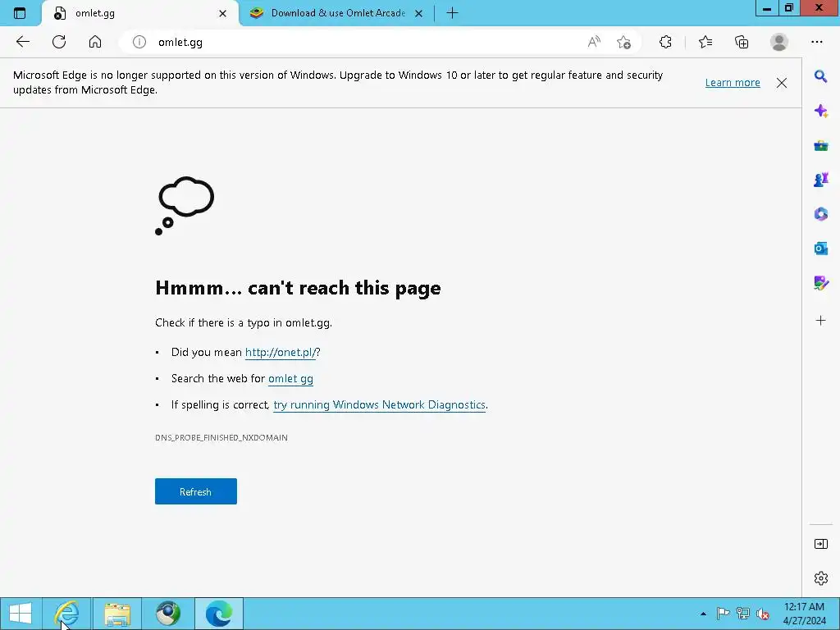Open sidebar settings gear icon
Screen dimensions: 840x630
(820, 578)
